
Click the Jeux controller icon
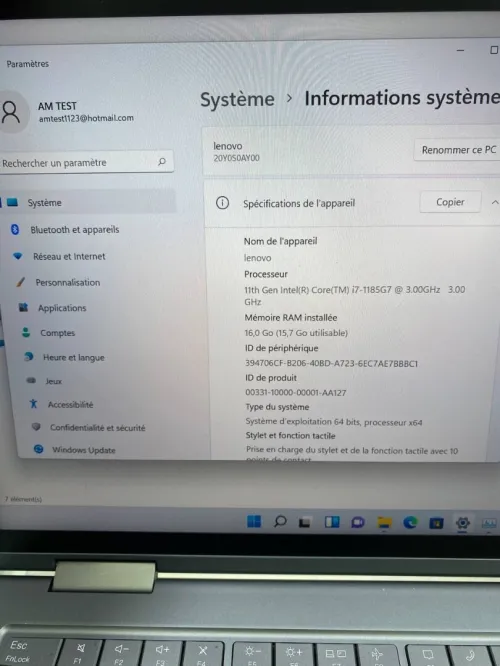tap(31, 380)
